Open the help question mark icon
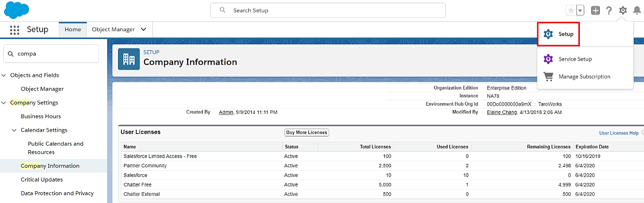 pyautogui.click(x=609, y=10)
